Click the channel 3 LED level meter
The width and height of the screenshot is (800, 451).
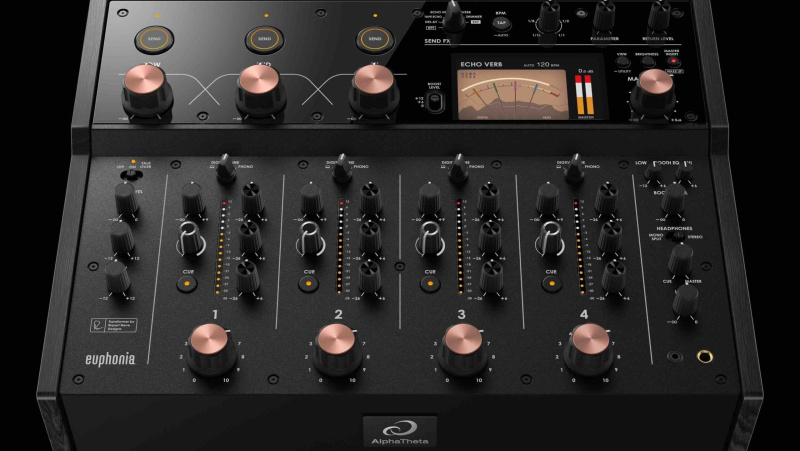click(x=460, y=247)
